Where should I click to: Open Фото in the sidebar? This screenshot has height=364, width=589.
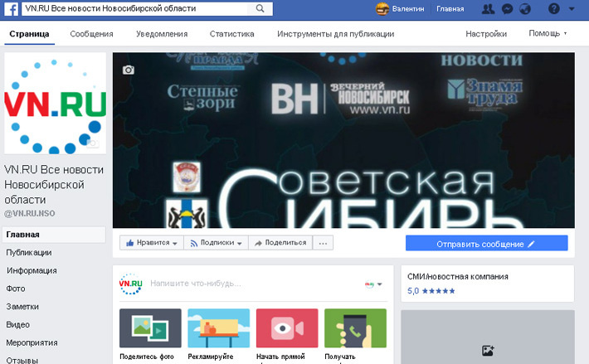(16, 289)
